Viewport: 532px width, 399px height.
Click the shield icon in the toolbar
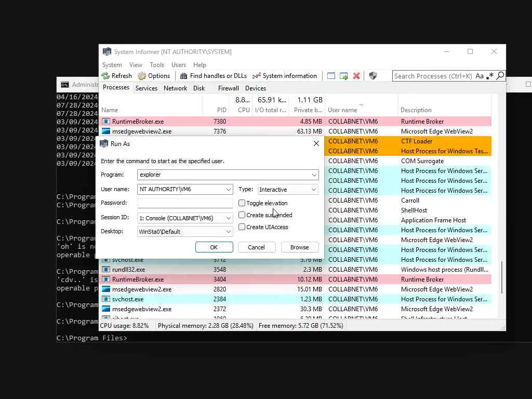click(x=373, y=76)
